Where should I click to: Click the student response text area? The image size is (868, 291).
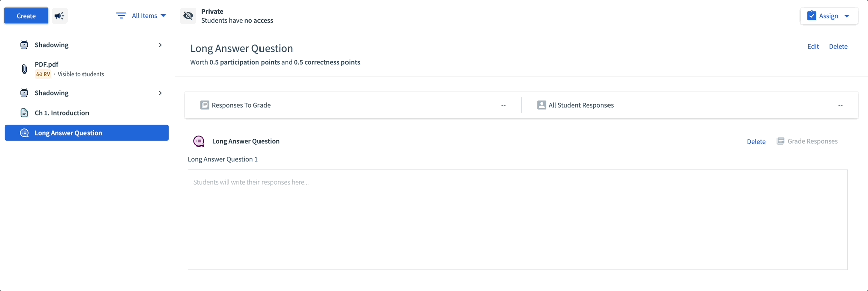pos(517,220)
